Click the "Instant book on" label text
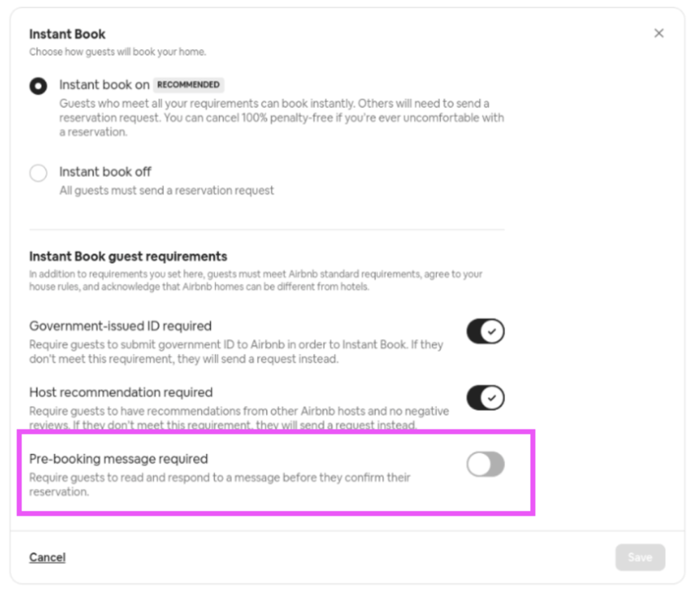Viewport: 700px width, 600px height. click(x=104, y=85)
